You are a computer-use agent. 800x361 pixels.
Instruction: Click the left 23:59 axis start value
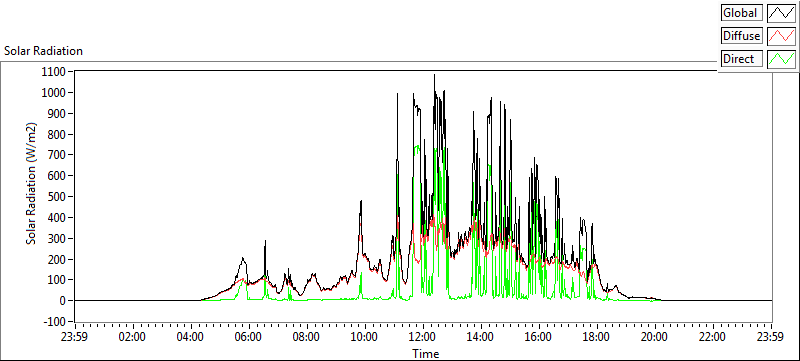(x=74, y=337)
